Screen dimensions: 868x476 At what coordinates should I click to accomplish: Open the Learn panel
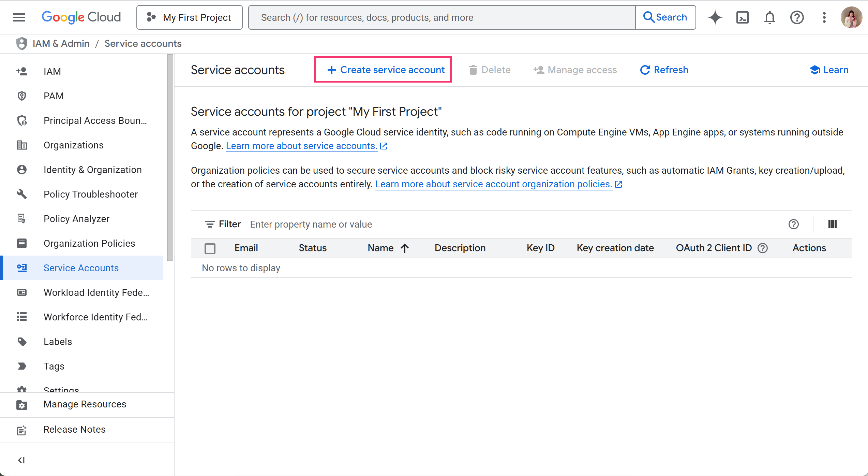click(829, 70)
